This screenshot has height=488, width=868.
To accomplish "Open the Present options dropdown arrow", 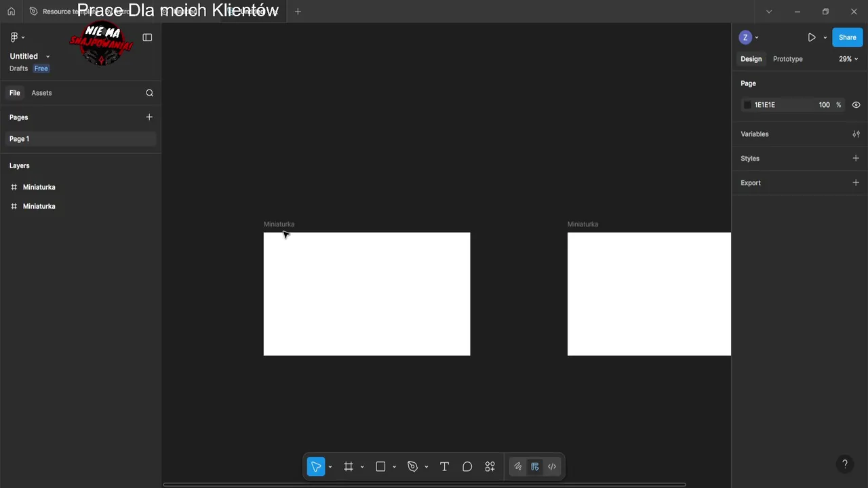I will [825, 37].
